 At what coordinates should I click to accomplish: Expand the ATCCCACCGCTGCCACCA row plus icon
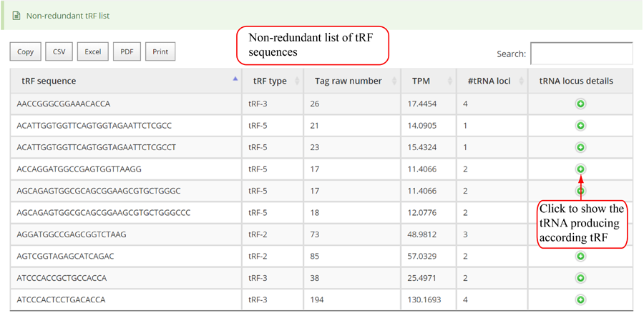pyautogui.click(x=580, y=278)
